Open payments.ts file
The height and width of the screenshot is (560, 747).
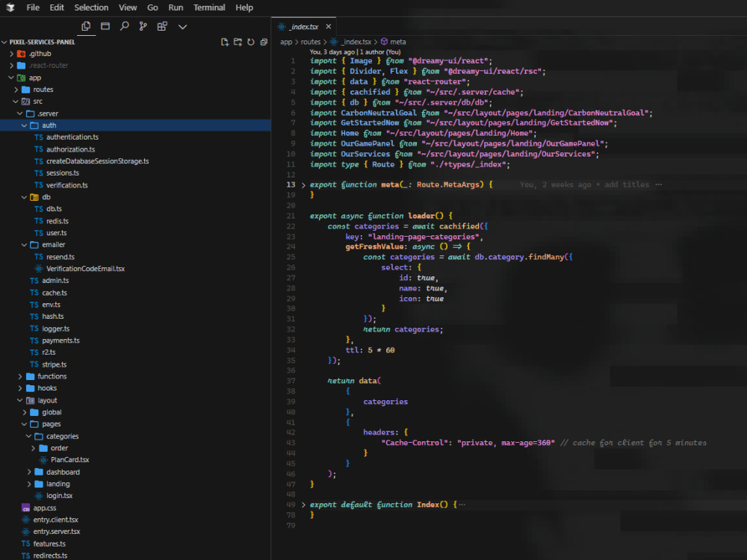click(61, 340)
